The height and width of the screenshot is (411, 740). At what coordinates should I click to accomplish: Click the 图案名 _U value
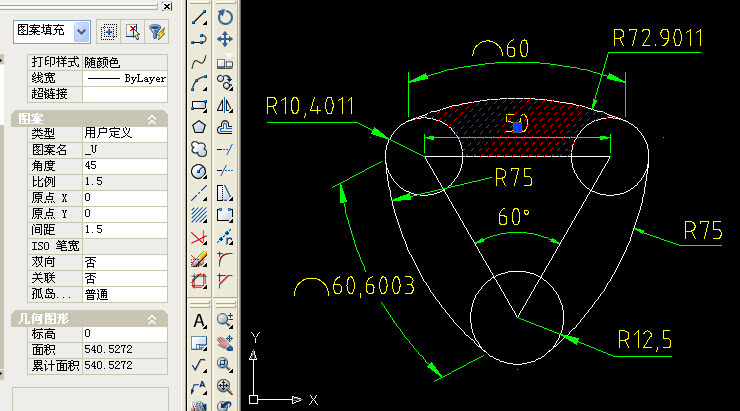[125, 150]
